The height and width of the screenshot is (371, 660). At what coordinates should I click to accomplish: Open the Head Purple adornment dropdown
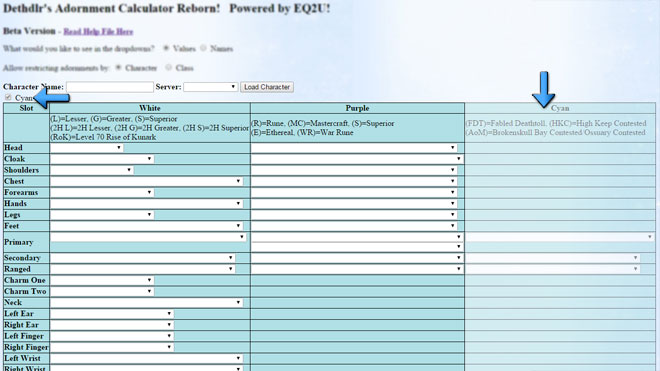354,148
